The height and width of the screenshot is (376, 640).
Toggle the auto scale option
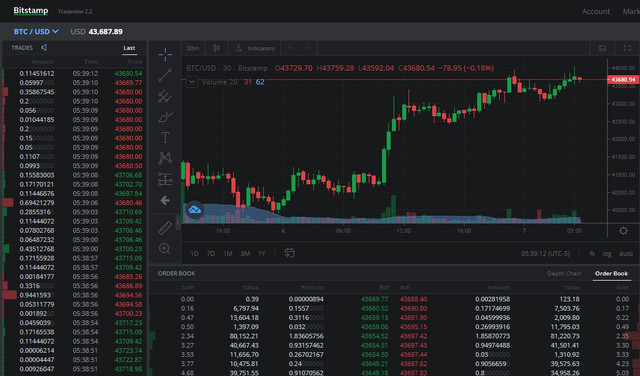click(626, 254)
